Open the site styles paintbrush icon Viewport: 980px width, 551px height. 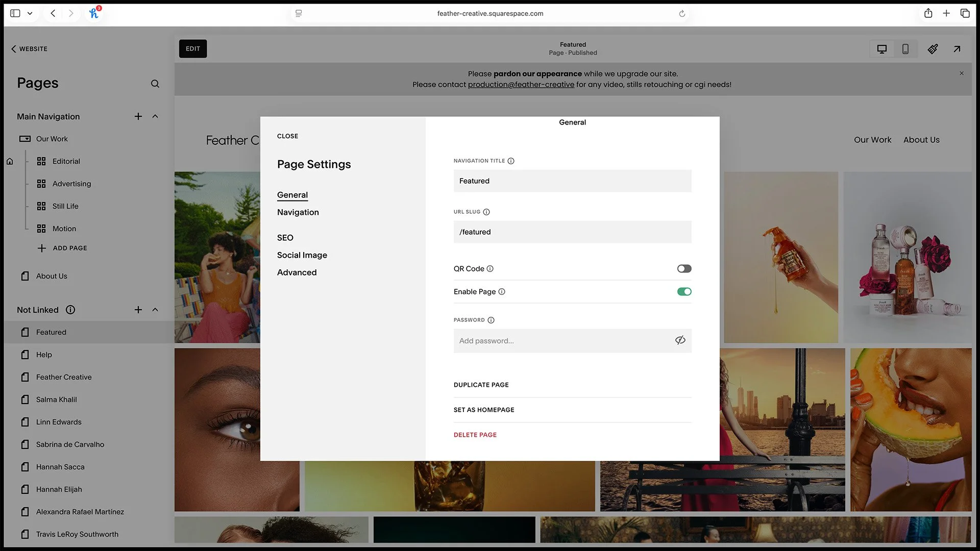(933, 49)
